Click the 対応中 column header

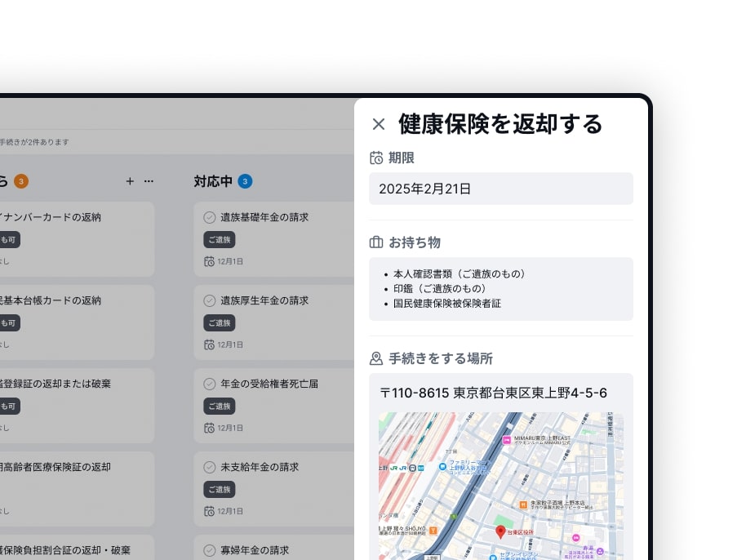(x=213, y=181)
